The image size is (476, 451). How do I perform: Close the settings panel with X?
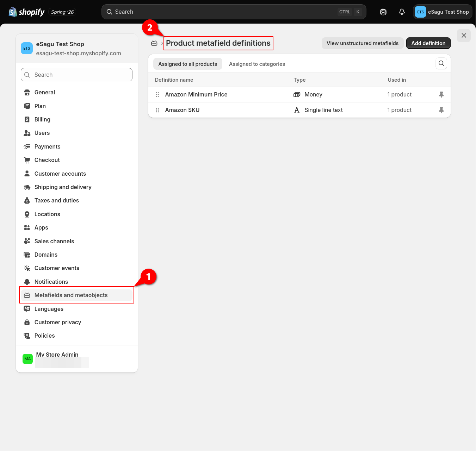(464, 36)
